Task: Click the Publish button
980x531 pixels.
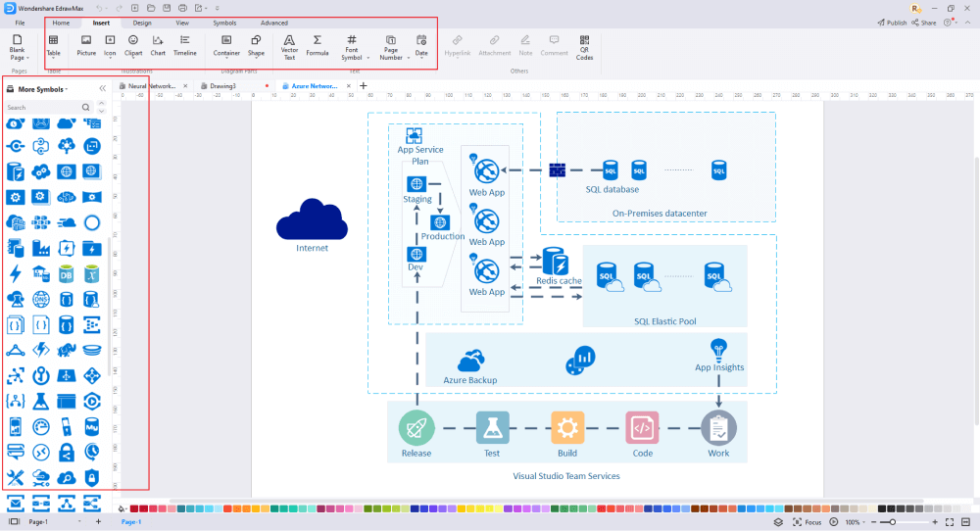Action: (892, 23)
